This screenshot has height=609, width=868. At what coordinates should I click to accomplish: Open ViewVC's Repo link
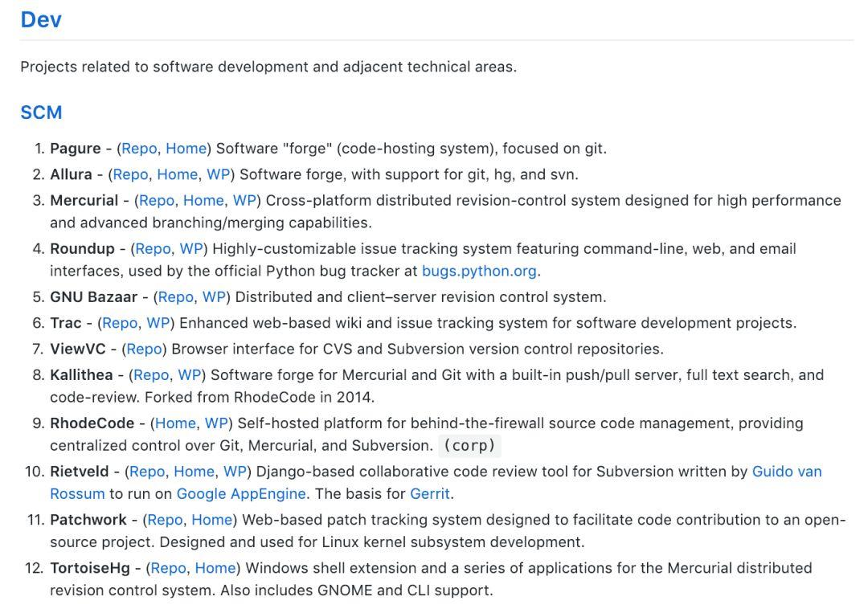[x=144, y=349]
